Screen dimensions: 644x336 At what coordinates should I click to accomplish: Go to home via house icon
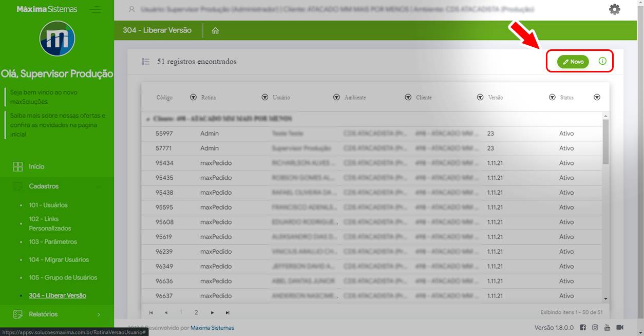pos(215,31)
